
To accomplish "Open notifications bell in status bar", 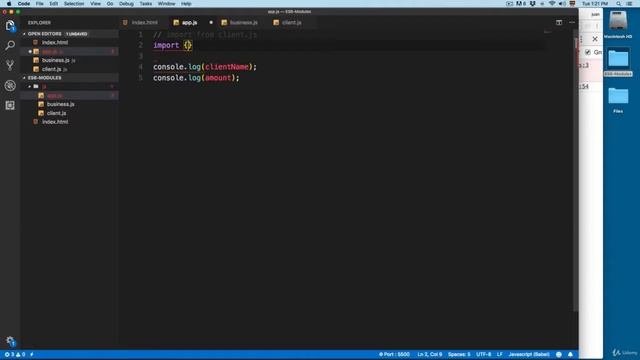I will (570, 354).
